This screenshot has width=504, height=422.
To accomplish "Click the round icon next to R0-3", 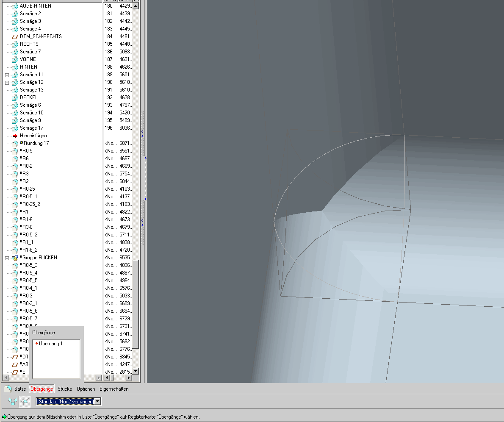I will coord(15,296).
